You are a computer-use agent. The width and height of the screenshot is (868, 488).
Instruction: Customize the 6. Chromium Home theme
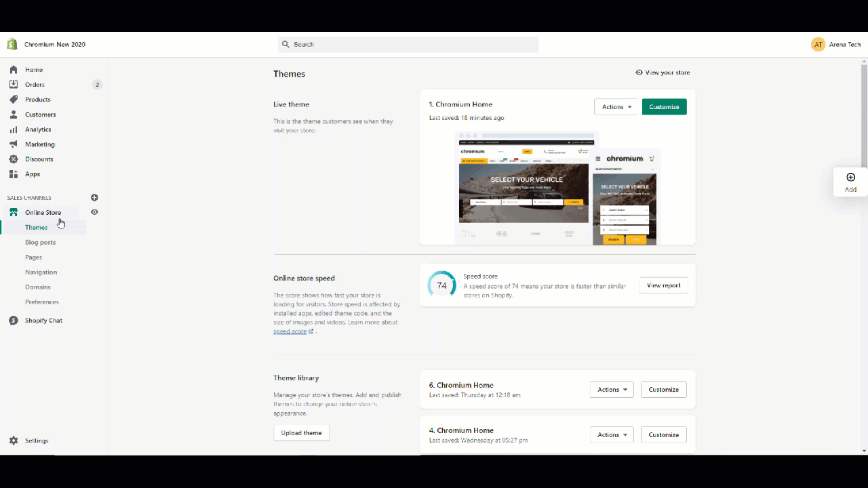pos(663,390)
